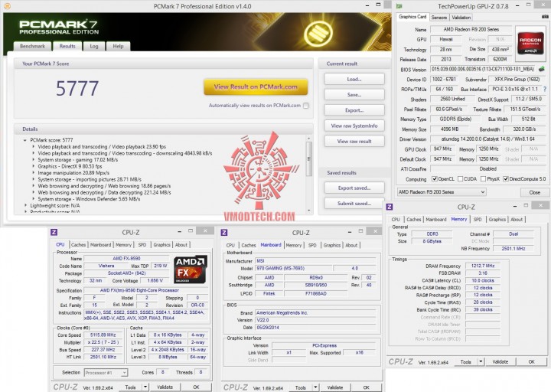Click Web browsing 18.86 pages/s row
The width and height of the screenshot is (551, 392).
(x=104, y=186)
